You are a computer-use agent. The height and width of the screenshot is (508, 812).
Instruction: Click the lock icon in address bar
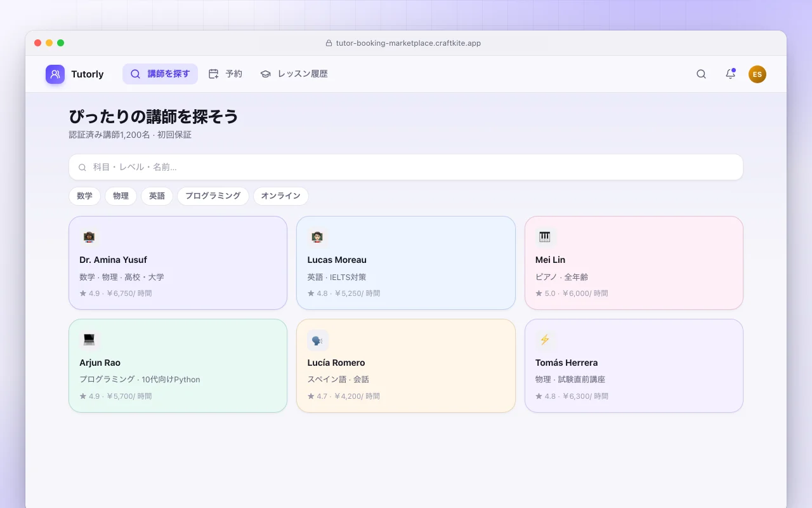tap(329, 43)
